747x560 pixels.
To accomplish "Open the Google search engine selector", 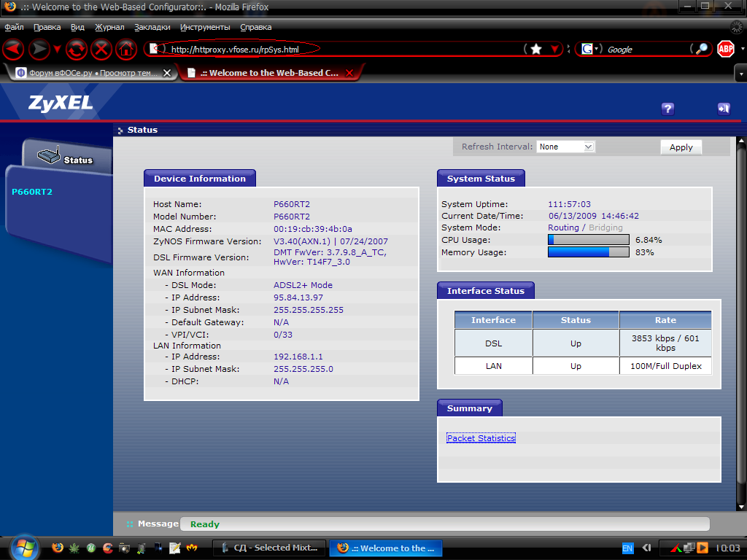I will [x=589, y=50].
